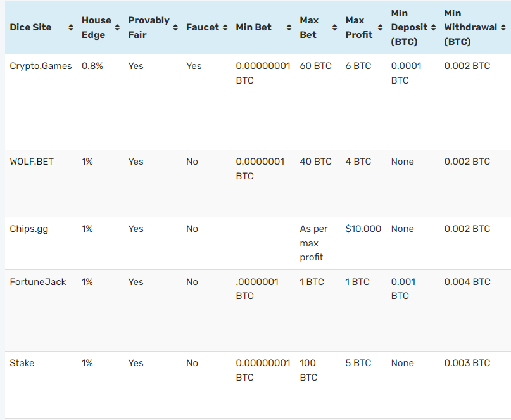Click House Edge sort arrows icon

tap(117, 28)
